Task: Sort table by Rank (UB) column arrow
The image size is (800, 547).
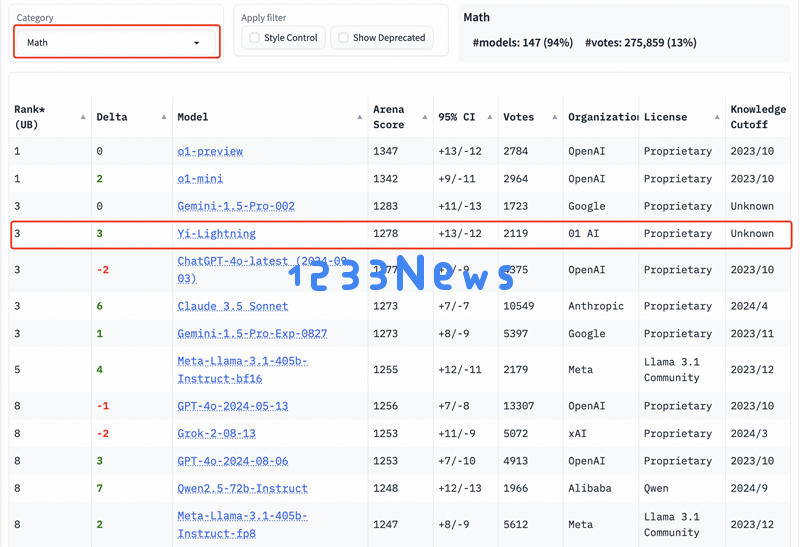Action: (83, 117)
